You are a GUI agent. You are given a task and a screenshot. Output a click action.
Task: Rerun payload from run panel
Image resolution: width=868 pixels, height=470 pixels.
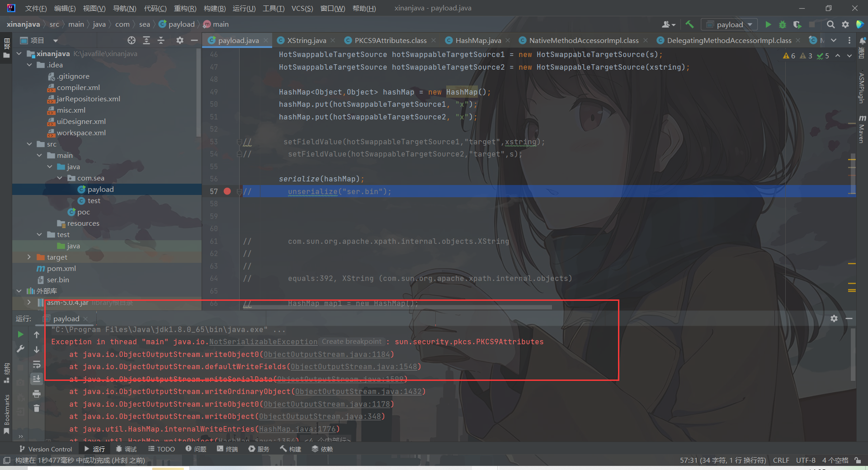[20, 334]
